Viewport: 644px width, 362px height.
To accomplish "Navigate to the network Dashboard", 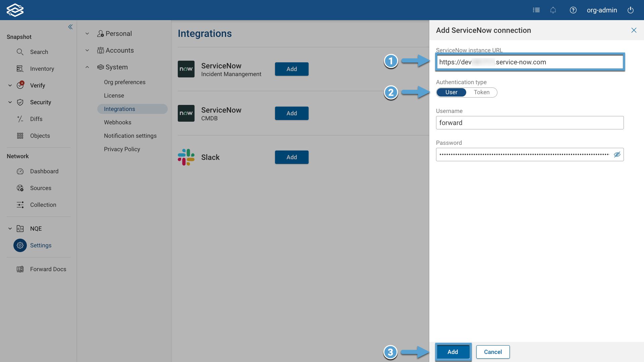I will point(44,171).
